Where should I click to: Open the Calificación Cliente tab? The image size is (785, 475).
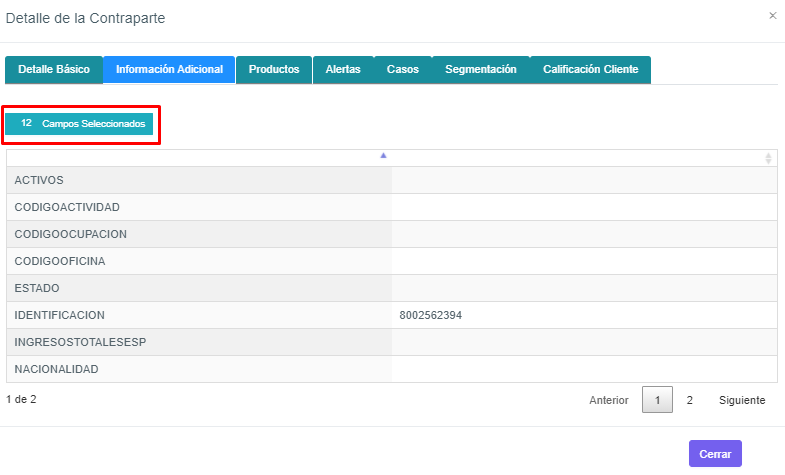click(590, 70)
